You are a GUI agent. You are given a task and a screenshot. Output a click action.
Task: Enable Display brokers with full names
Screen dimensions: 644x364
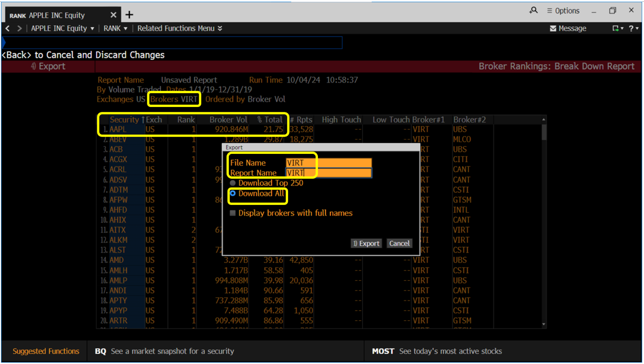tap(233, 213)
